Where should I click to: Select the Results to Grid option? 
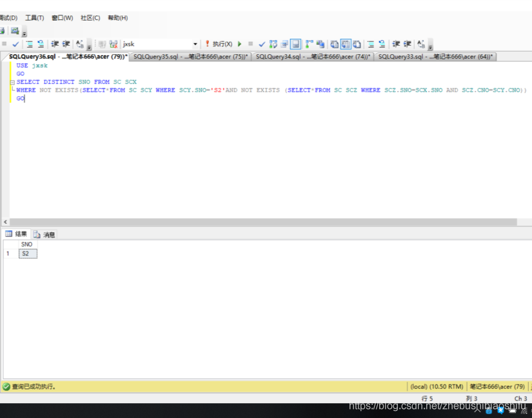346,44
